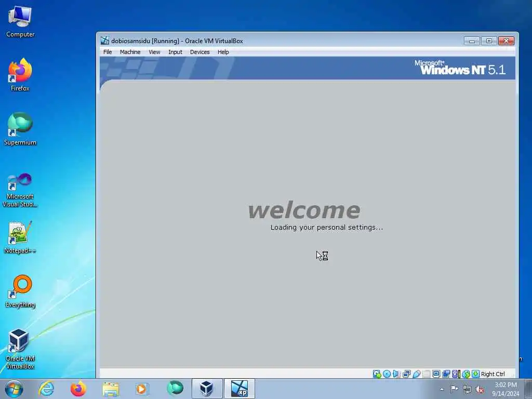Click the taskbar clock showing 3:02 PM

506,389
